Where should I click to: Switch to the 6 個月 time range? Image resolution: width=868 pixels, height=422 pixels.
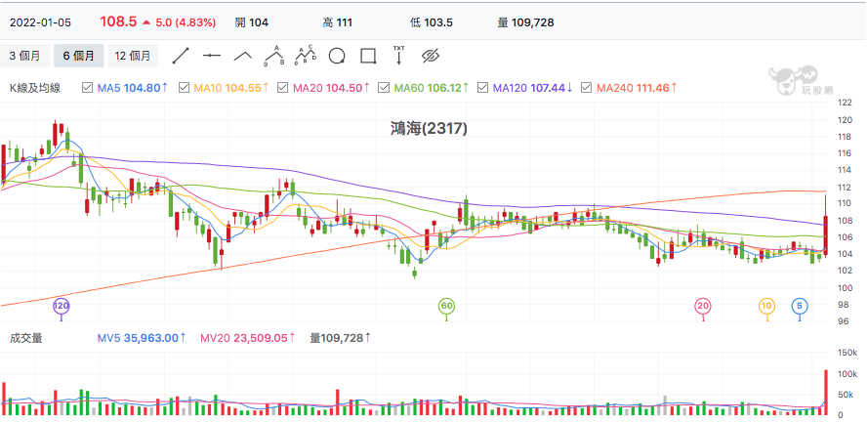click(79, 56)
